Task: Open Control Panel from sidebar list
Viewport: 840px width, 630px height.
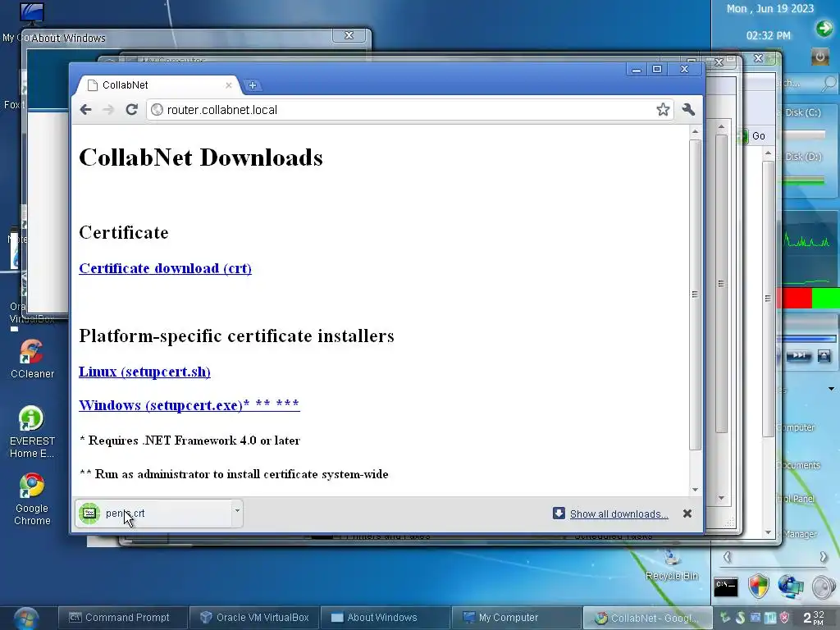Action: pyautogui.click(x=796, y=499)
